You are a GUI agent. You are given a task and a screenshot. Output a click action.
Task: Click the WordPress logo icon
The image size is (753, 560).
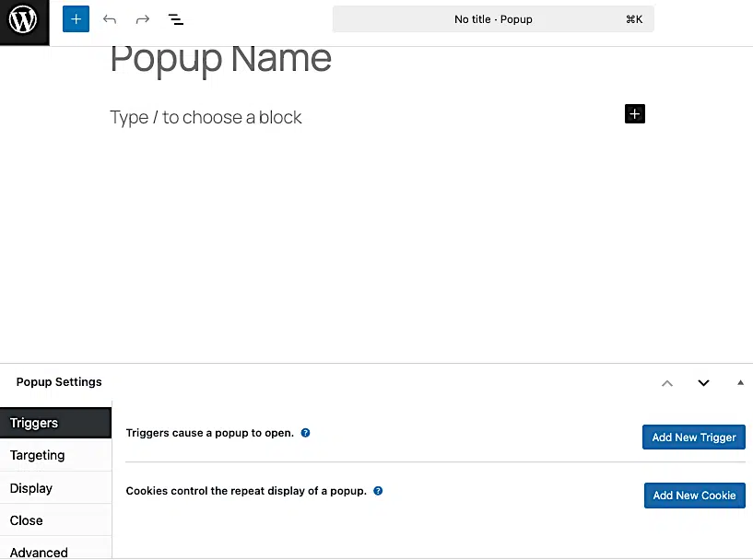[x=23, y=19]
